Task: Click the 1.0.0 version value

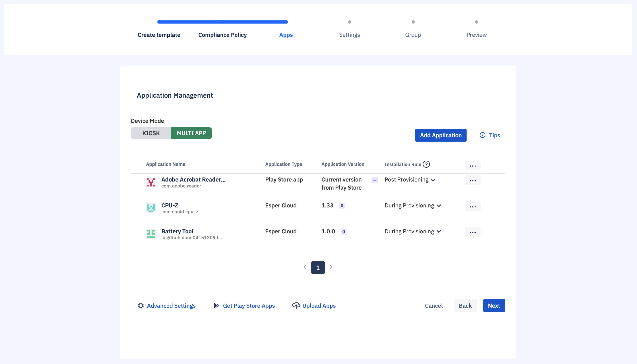Action: point(328,231)
